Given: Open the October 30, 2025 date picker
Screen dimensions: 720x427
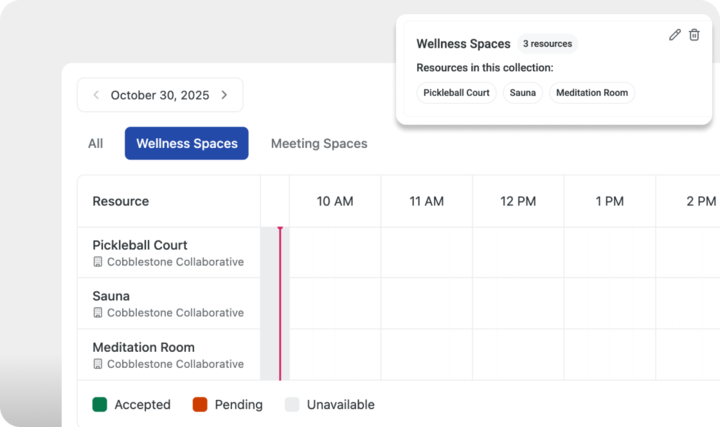Looking at the screenshot, I should pyautogui.click(x=160, y=96).
